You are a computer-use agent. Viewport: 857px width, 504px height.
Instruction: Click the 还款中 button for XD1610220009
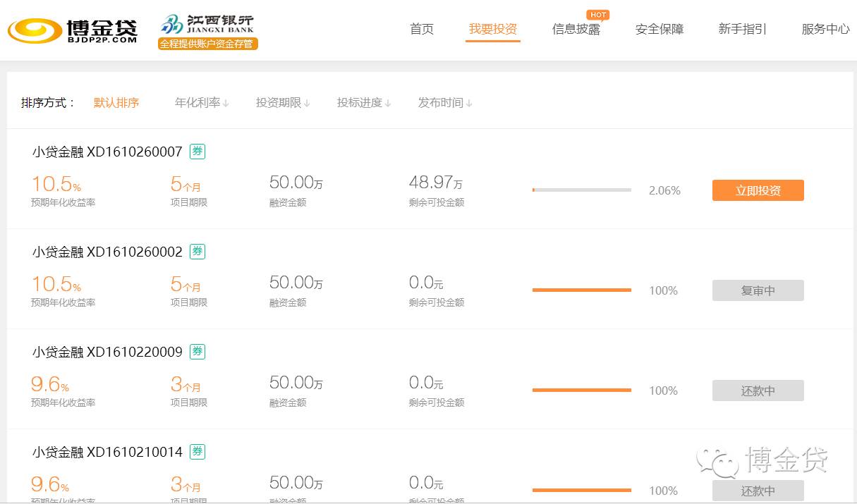(758, 391)
